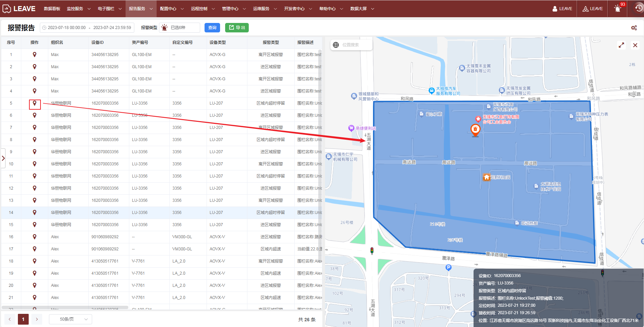Close the map panel
This screenshot has width=644, height=327.
coord(635,45)
